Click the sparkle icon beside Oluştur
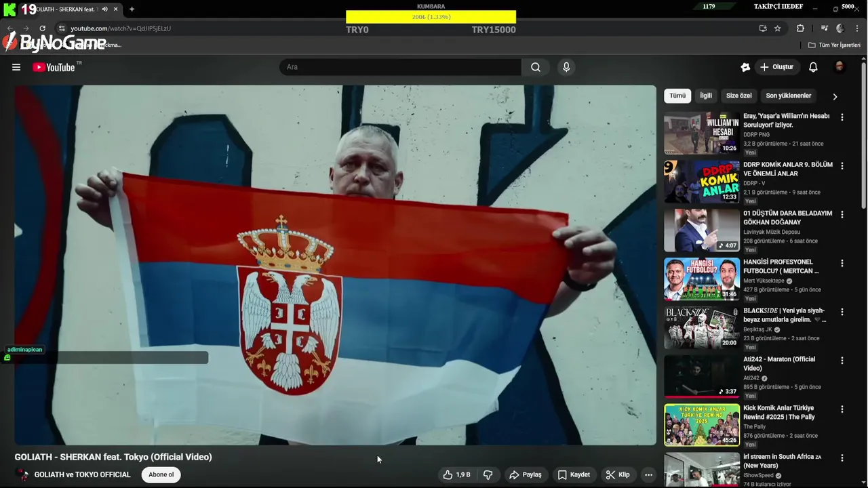This screenshot has width=868, height=488. point(745,67)
